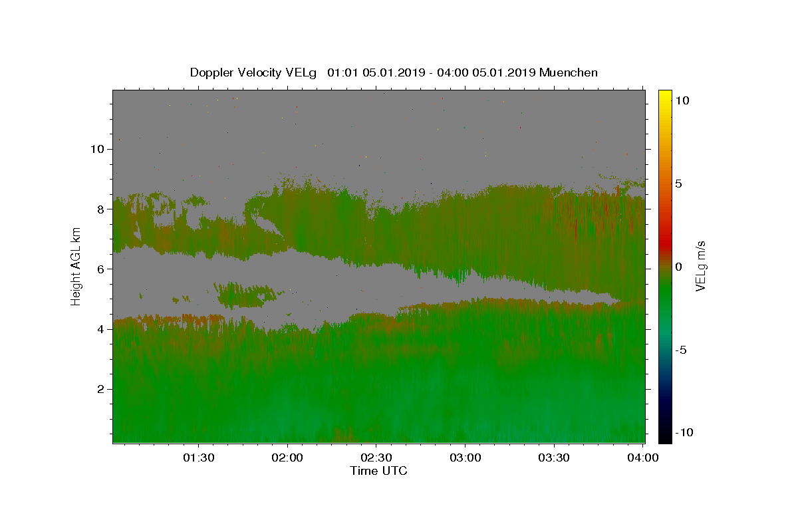Click the height label '10'
Screen dimensions: 798x532
(97, 149)
